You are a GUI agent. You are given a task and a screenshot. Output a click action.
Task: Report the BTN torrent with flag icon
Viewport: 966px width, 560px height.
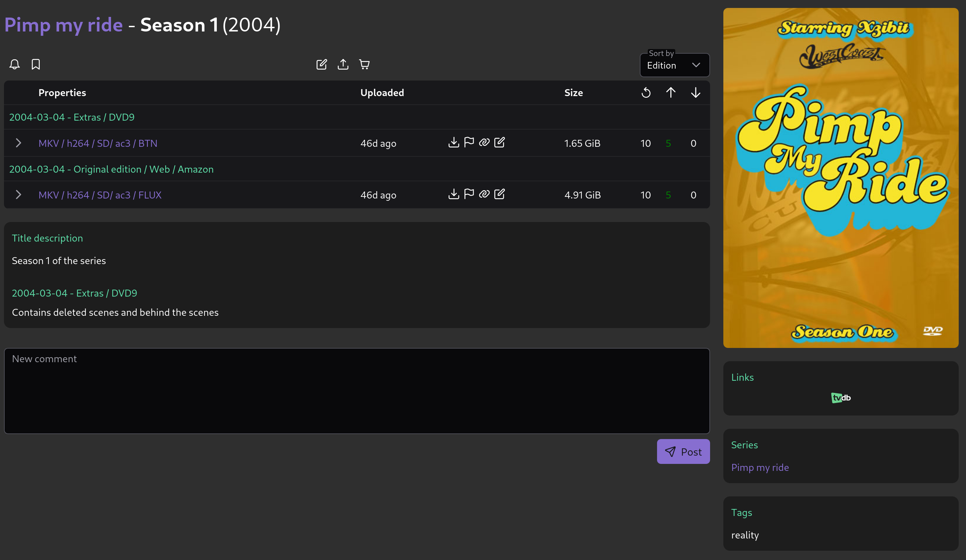[x=469, y=142]
